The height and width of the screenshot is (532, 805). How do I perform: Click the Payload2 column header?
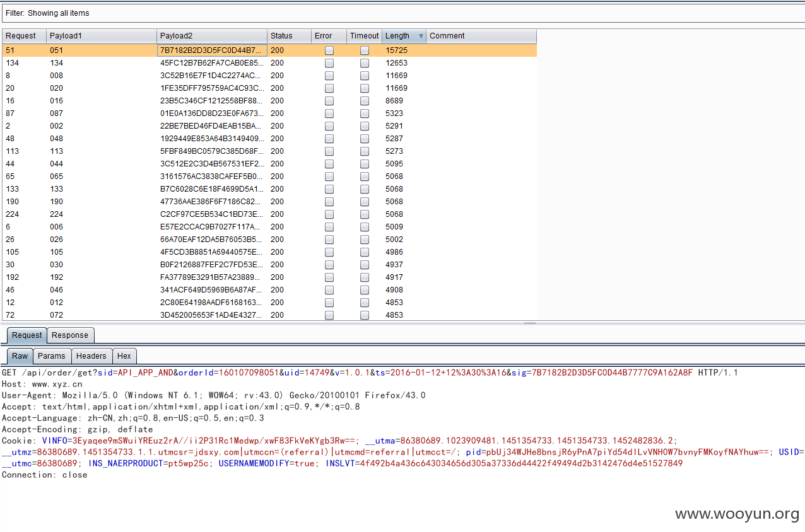(x=212, y=36)
